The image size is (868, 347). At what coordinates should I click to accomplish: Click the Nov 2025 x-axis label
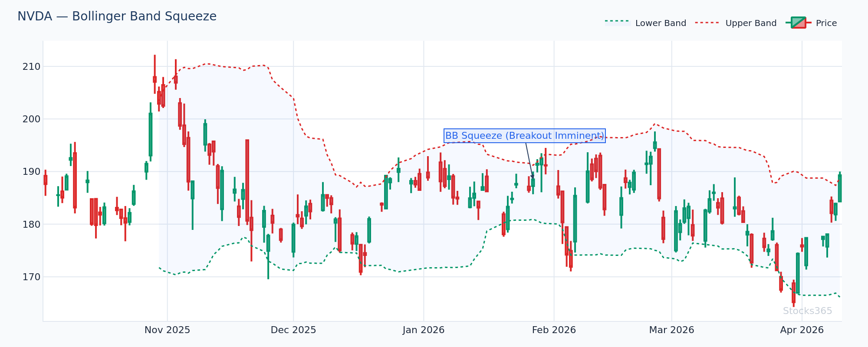[x=167, y=330]
